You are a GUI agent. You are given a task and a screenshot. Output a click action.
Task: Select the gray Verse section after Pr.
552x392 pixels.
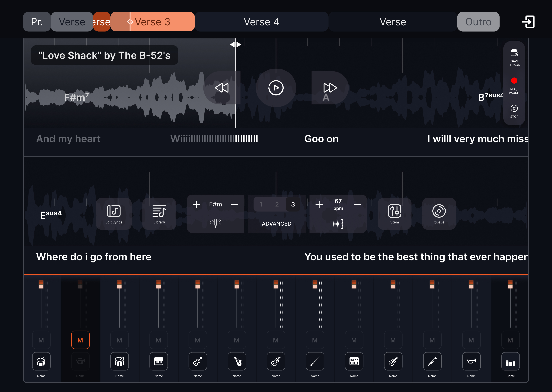click(72, 22)
